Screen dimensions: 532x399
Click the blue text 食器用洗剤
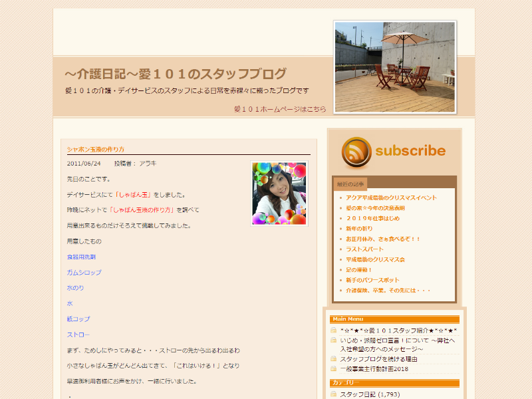[81, 257]
